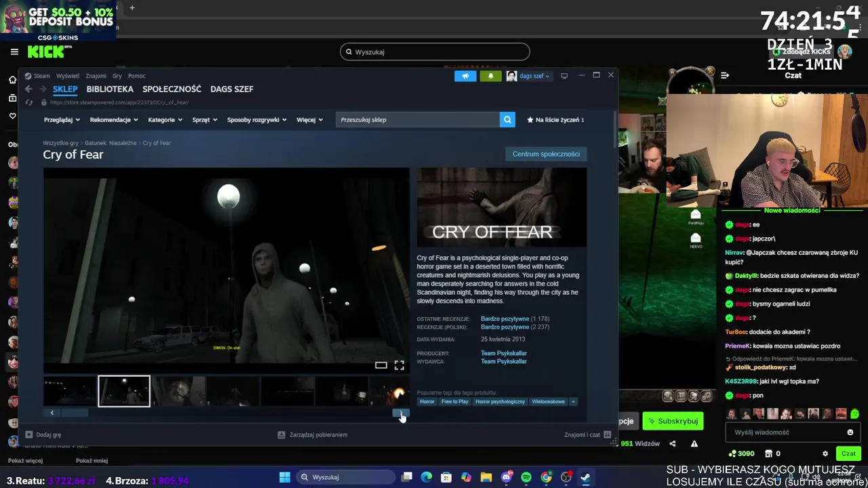Open chat settings gear icon

(x=825, y=453)
